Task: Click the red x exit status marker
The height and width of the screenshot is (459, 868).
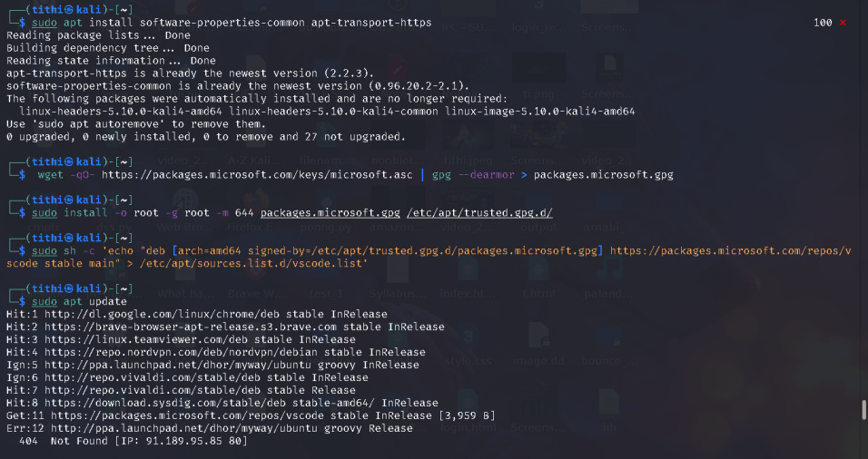Action: point(843,23)
